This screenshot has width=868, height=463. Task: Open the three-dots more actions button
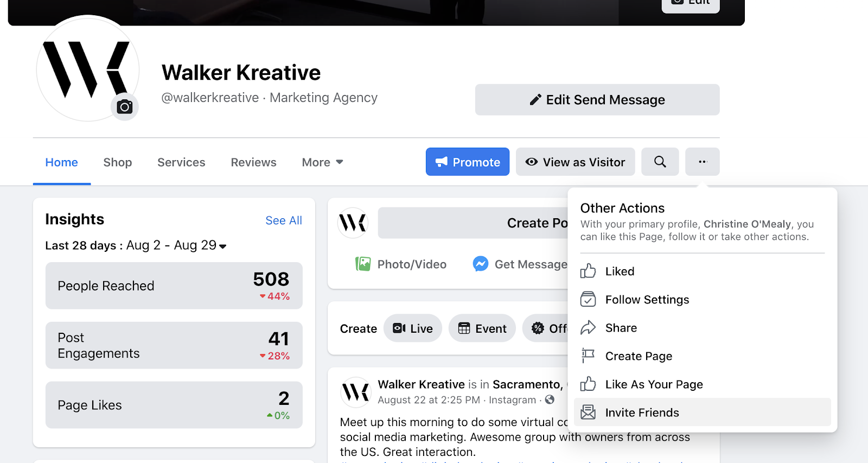tap(703, 162)
